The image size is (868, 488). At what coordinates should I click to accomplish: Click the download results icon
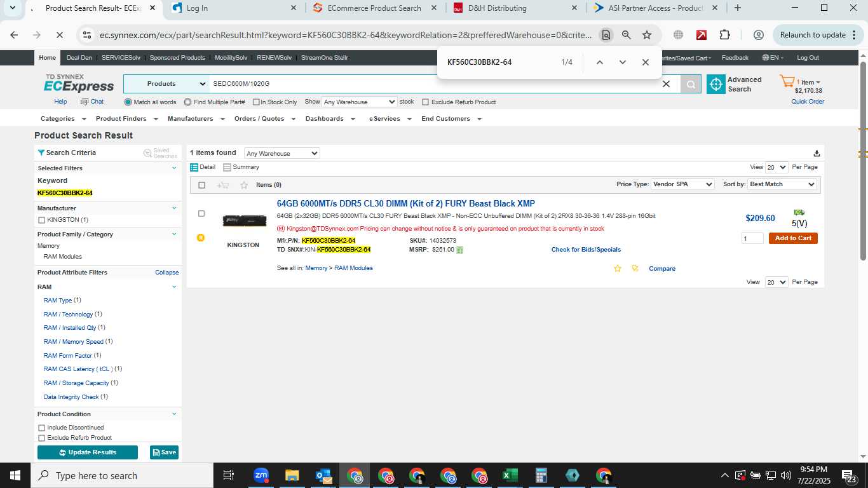click(x=817, y=153)
